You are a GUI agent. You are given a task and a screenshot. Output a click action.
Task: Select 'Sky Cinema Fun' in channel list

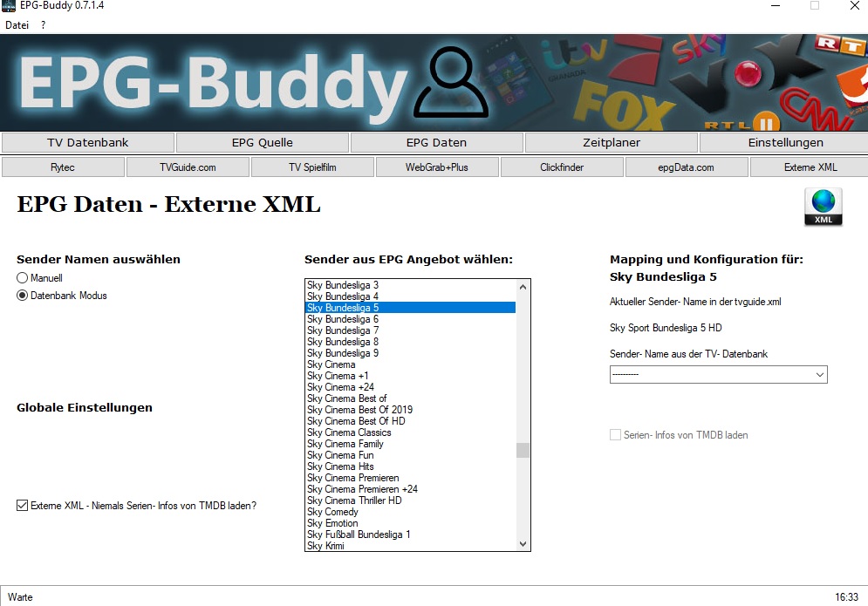coord(411,455)
